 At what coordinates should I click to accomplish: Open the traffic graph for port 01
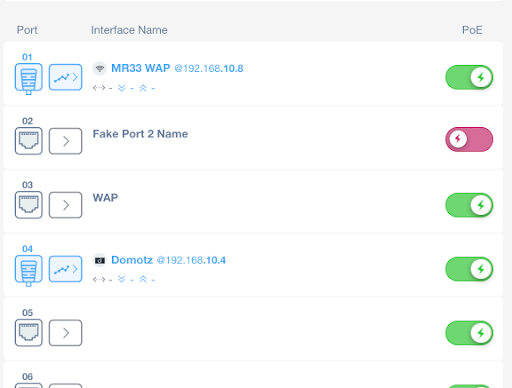(x=65, y=77)
